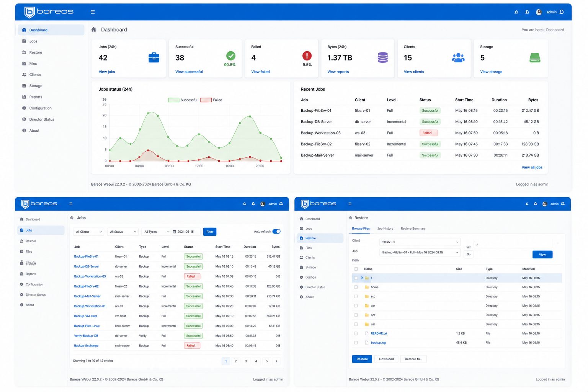Open the Client dropdown showing filesrv-01
The height and width of the screenshot is (392, 588).
[x=420, y=242]
